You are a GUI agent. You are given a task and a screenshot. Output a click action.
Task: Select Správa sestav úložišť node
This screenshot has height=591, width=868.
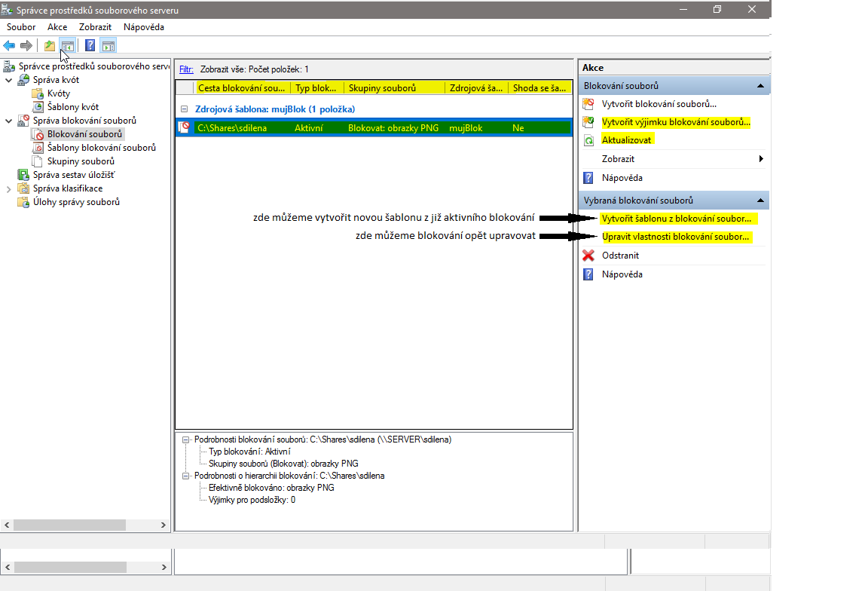click(73, 175)
